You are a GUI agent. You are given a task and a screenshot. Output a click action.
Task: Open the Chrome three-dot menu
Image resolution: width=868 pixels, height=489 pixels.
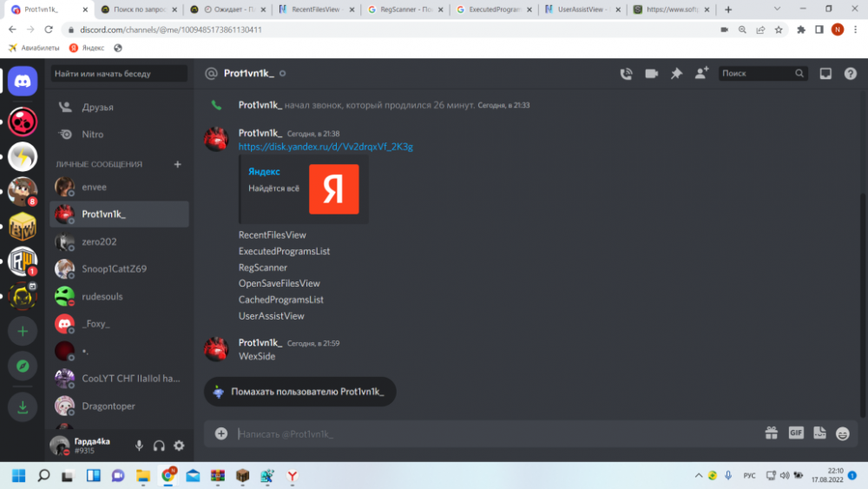[x=855, y=30]
